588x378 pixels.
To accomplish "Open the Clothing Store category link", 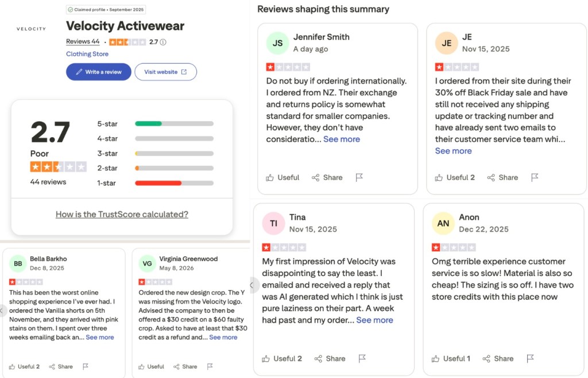I will tap(87, 54).
